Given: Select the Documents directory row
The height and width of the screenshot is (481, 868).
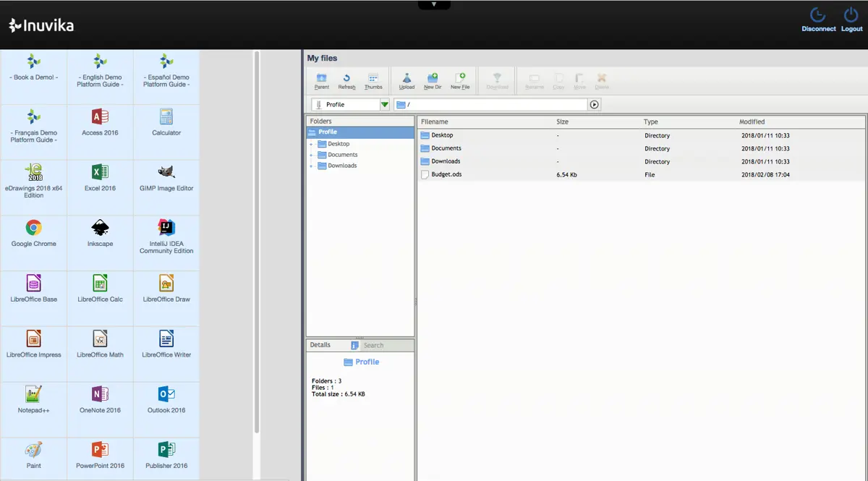Looking at the screenshot, I should 641,148.
